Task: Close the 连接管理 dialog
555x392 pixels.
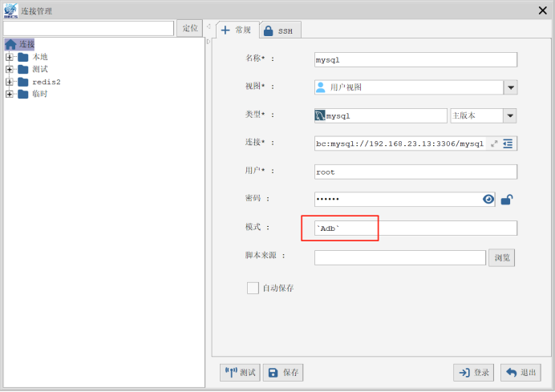Action: coord(543,10)
